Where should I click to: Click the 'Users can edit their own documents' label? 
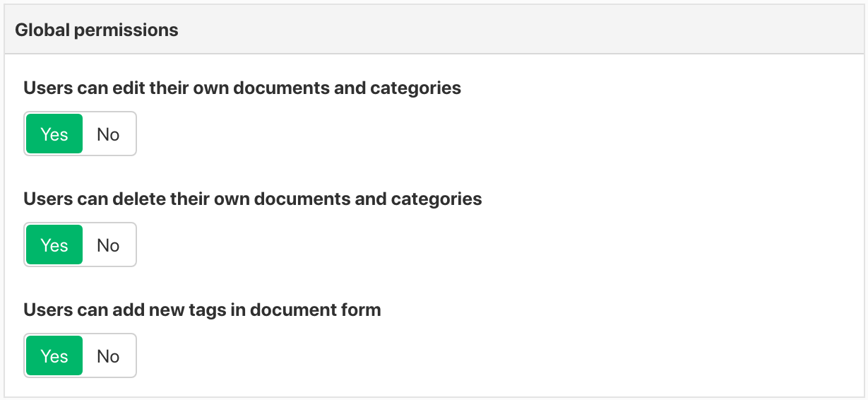(x=242, y=88)
